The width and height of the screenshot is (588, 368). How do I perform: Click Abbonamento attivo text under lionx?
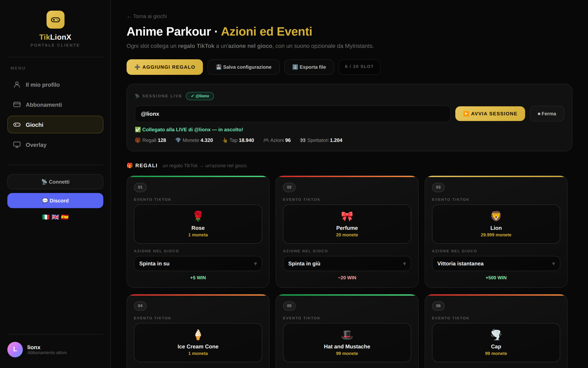[47, 353]
